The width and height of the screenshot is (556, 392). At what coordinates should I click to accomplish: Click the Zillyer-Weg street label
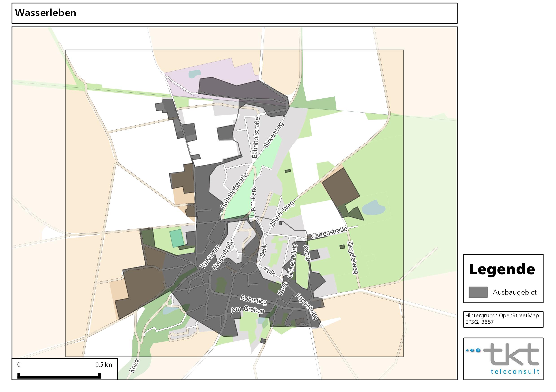point(282,214)
